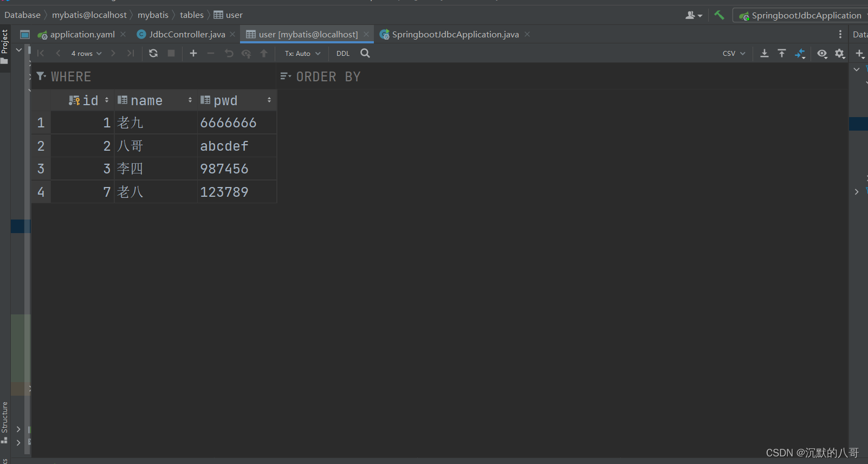Show the DDL of the table
The width and height of the screenshot is (868, 464).
coord(343,53)
